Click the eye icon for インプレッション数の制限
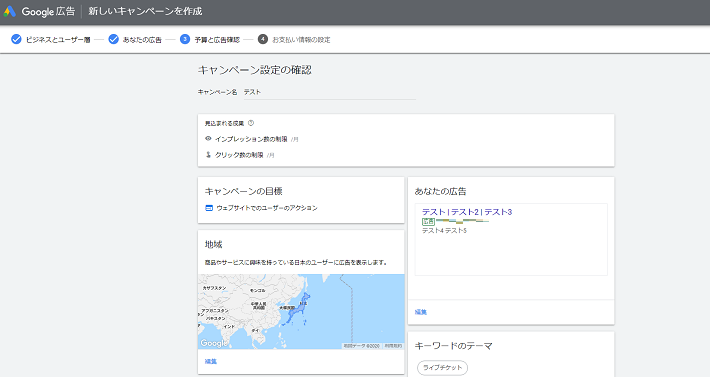710x377 pixels. [x=208, y=139]
